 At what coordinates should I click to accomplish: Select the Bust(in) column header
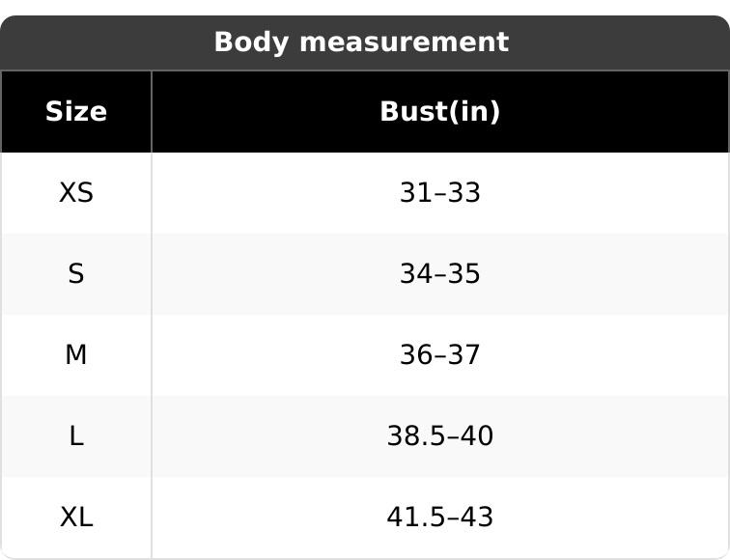pos(439,112)
